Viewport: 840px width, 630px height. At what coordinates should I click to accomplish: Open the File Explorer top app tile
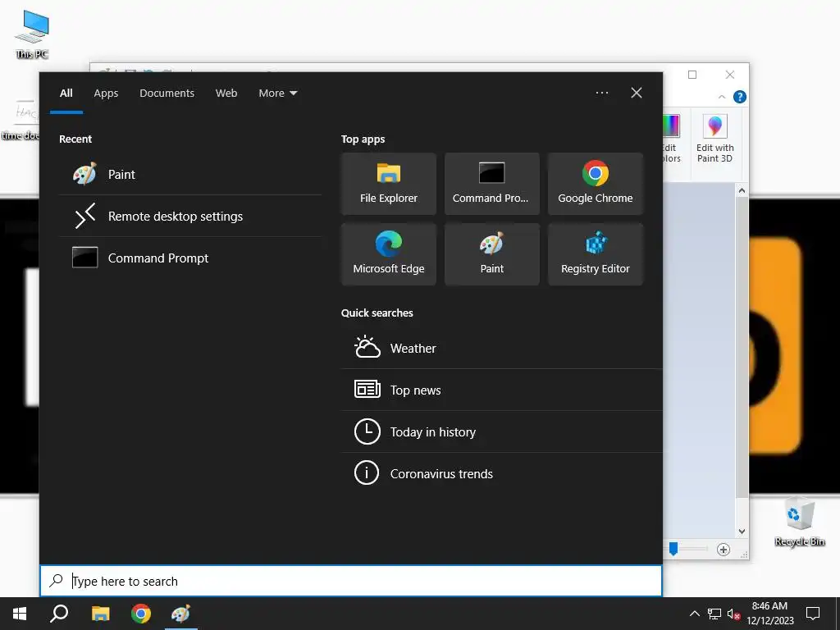point(388,184)
